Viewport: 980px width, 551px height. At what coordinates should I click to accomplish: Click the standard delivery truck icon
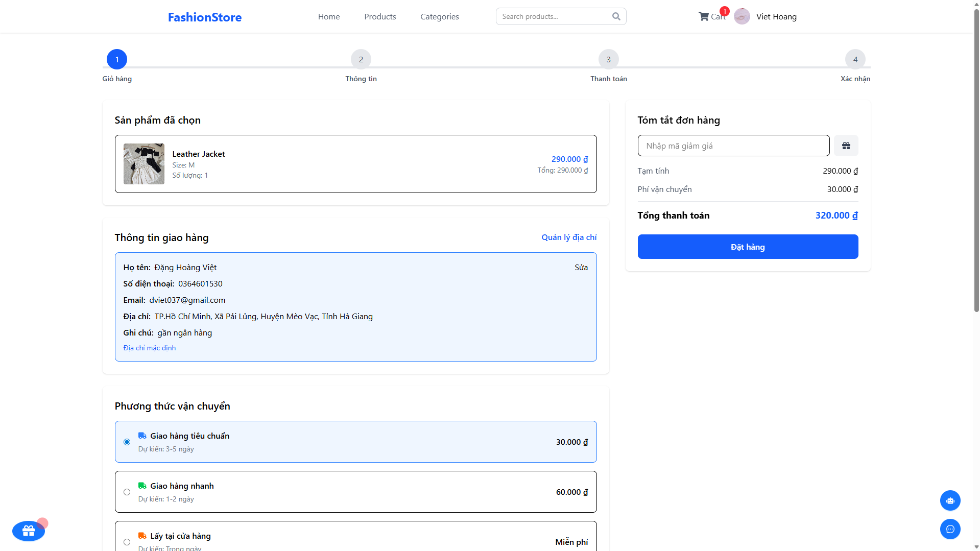point(142,436)
